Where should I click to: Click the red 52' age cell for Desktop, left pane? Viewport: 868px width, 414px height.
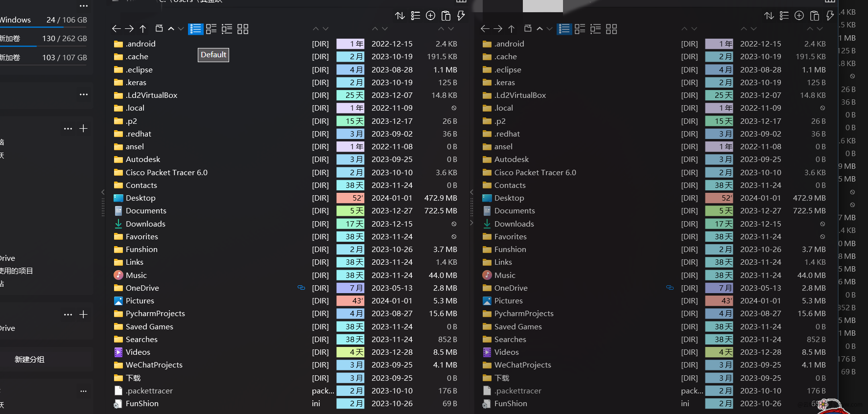(351, 198)
